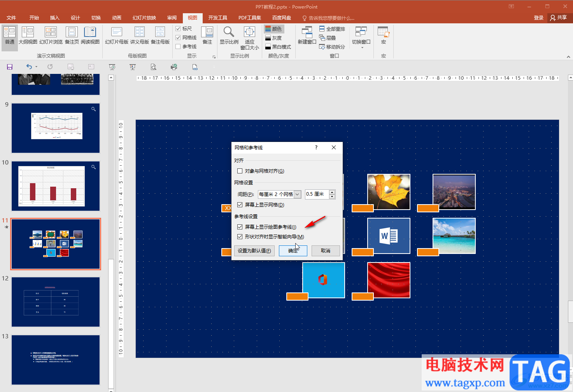Increase spacing value with up stepper
573x392 pixels.
[x=332, y=192]
